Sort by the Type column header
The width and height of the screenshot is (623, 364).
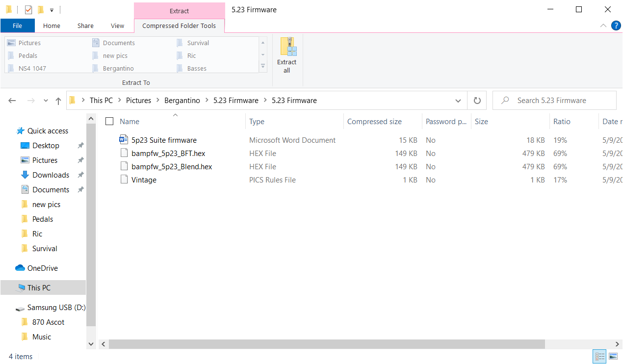click(x=257, y=122)
